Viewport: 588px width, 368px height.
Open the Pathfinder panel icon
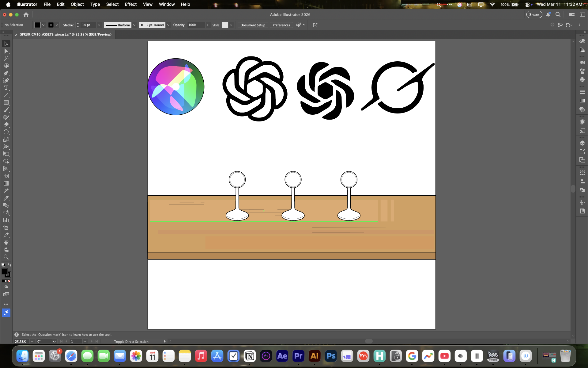click(x=582, y=190)
